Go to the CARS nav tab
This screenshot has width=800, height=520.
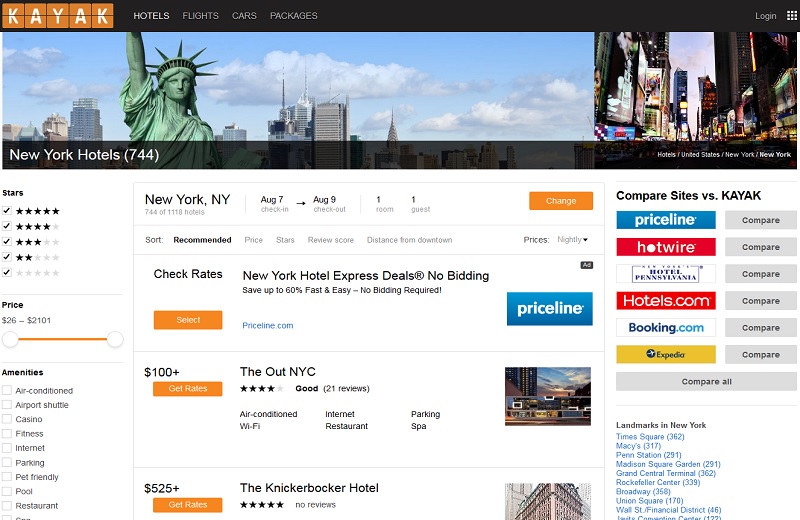[244, 16]
